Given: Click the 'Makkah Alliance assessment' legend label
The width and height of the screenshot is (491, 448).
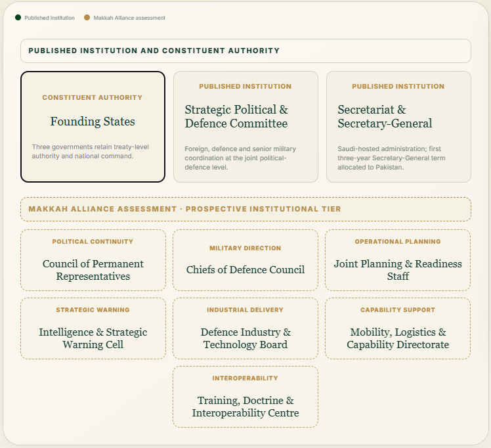Looking at the screenshot, I should coord(129,18).
